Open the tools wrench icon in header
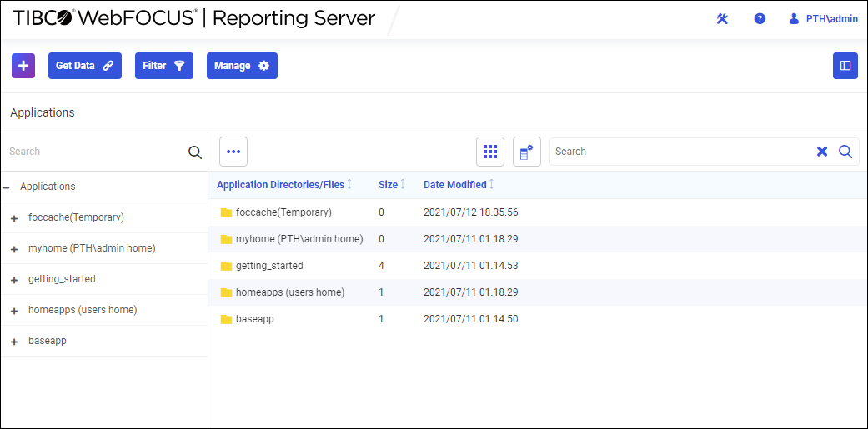The width and height of the screenshot is (868, 429). click(x=722, y=19)
